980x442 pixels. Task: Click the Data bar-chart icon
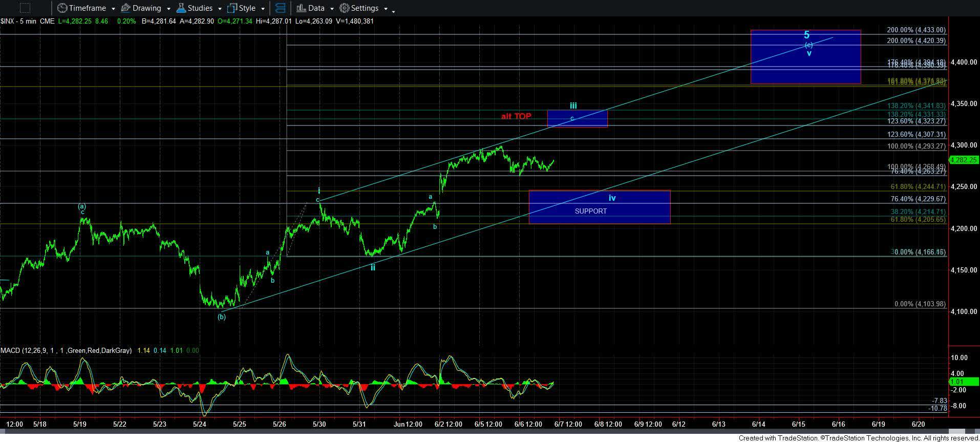click(301, 8)
